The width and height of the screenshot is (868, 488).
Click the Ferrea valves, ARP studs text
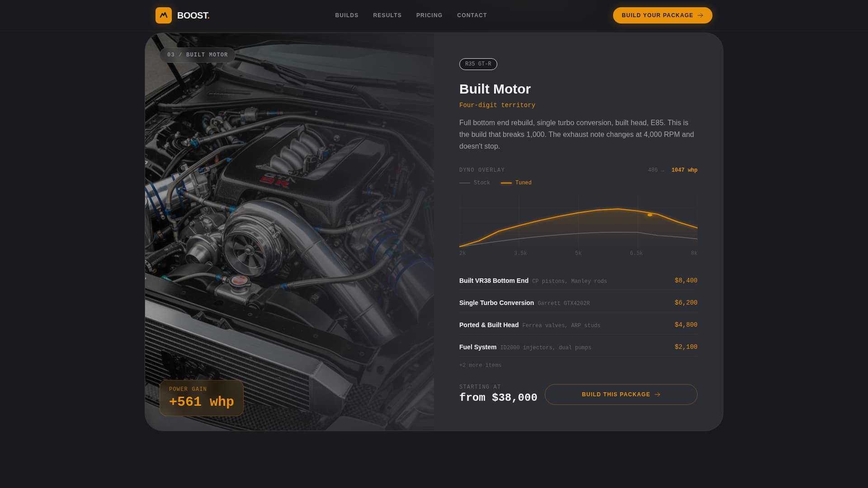click(x=561, y=326)
